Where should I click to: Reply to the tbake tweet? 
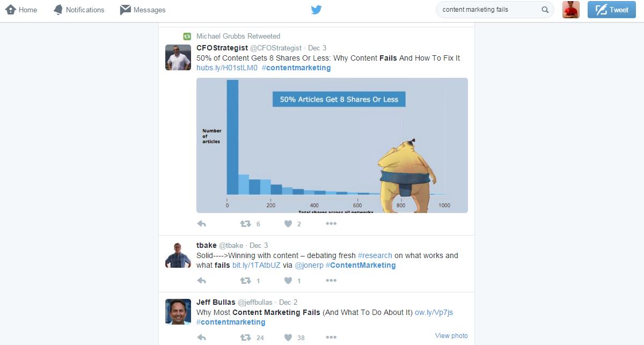point(202,281)
